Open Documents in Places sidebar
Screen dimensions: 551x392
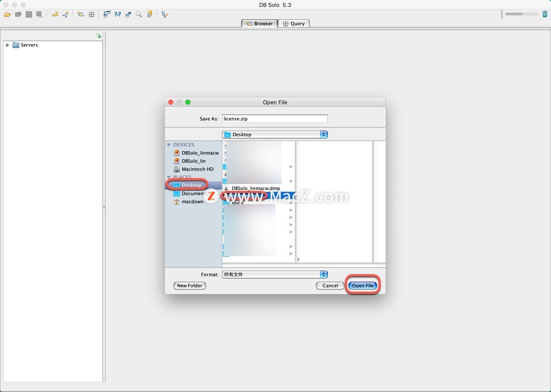click(190, 193)
